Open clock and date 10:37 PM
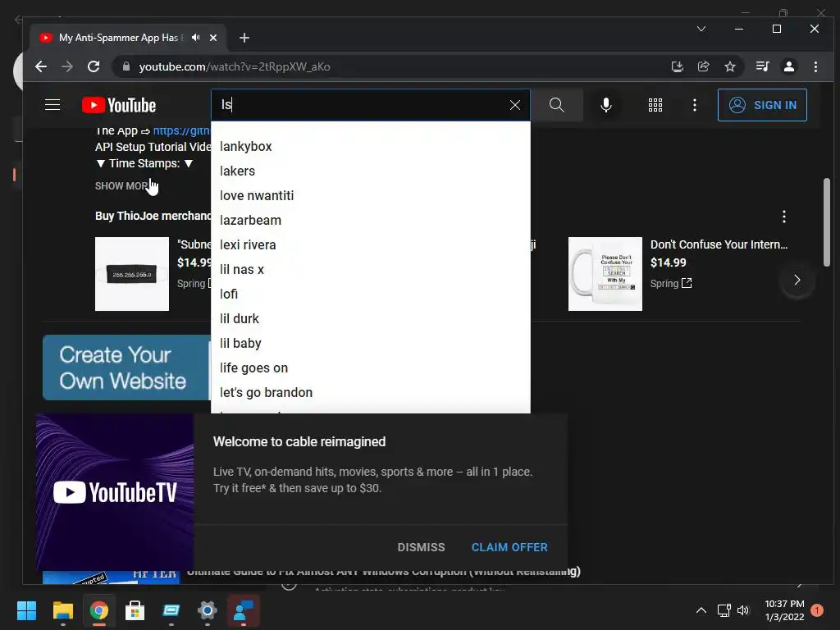840x630 pixels. (784, 610)
